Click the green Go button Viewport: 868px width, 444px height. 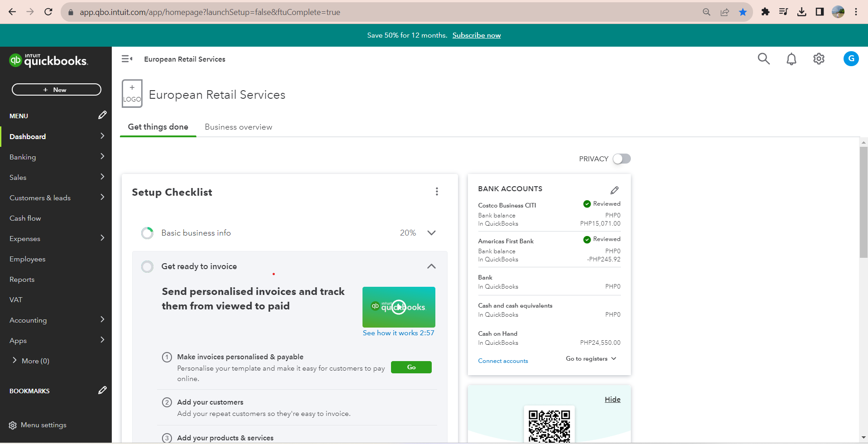click(411, 367)
